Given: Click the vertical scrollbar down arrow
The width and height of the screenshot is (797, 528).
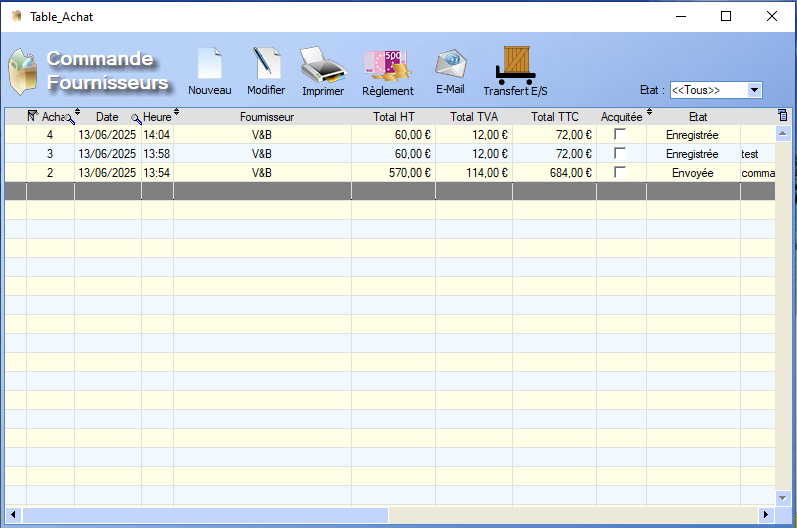Looking at the screenshot, I should (x=782, y=497).
